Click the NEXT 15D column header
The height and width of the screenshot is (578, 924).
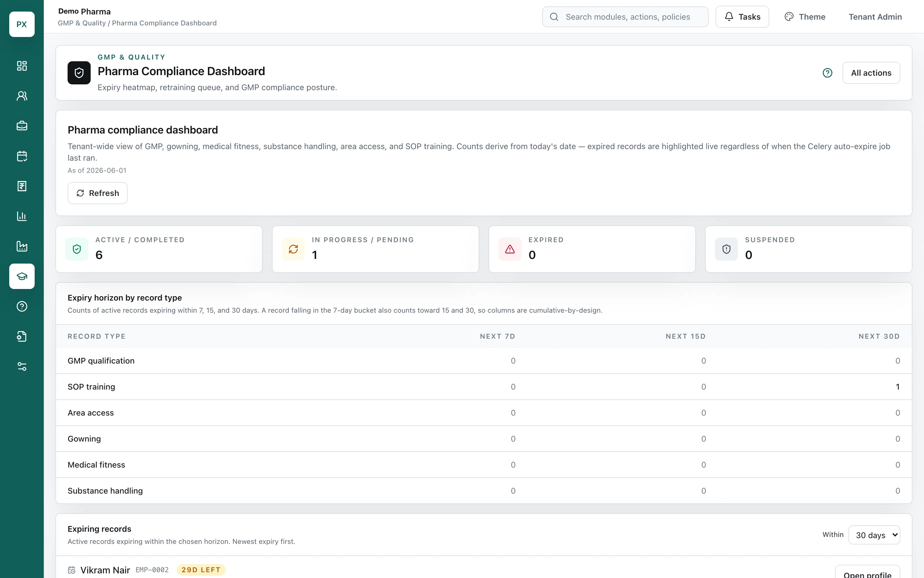pyautogui.click(x=686, y=336)
